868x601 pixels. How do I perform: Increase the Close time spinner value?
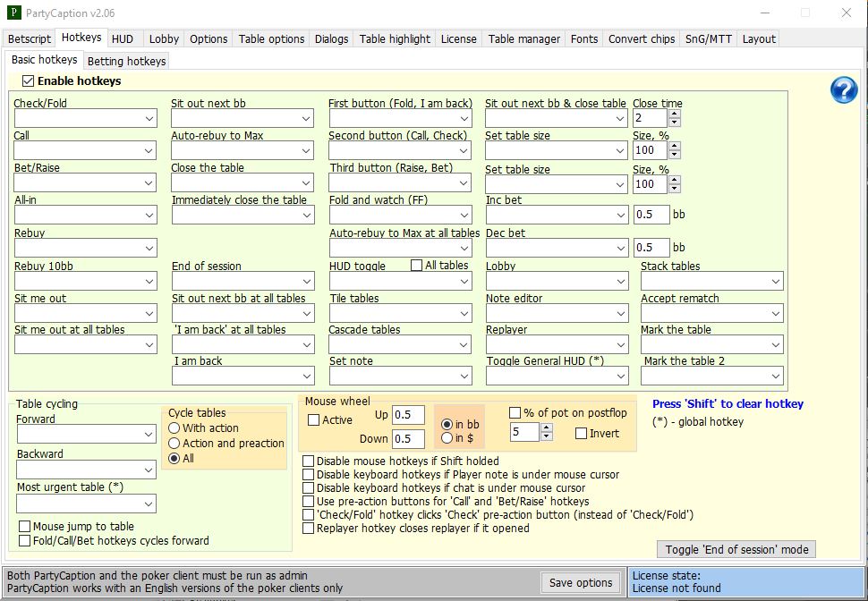coord(674,114)
